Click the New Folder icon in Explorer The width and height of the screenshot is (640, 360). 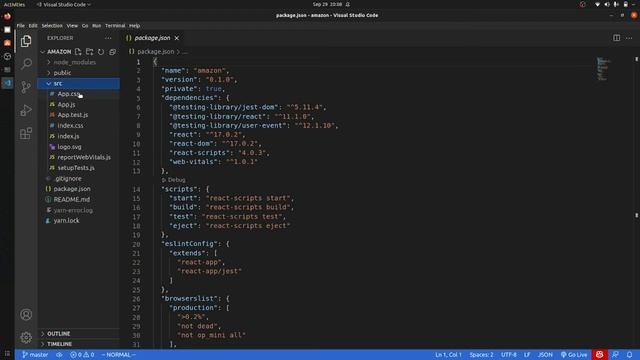(x=89, y=52)
